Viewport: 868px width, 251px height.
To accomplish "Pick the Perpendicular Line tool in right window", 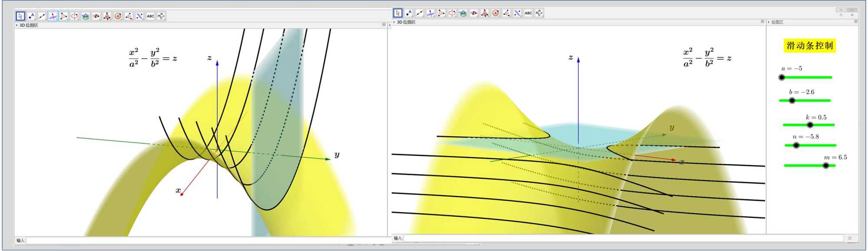I will click(431, 13).
